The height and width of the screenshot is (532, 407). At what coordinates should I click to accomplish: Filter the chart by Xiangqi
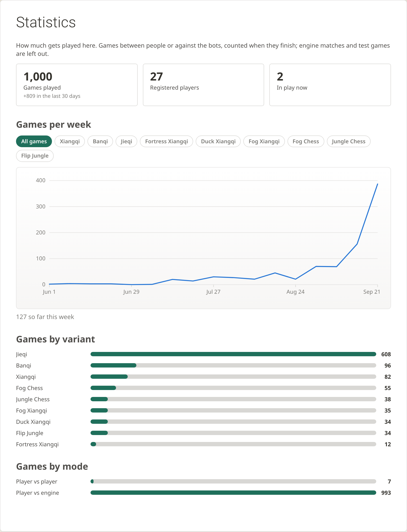[69, 141]
